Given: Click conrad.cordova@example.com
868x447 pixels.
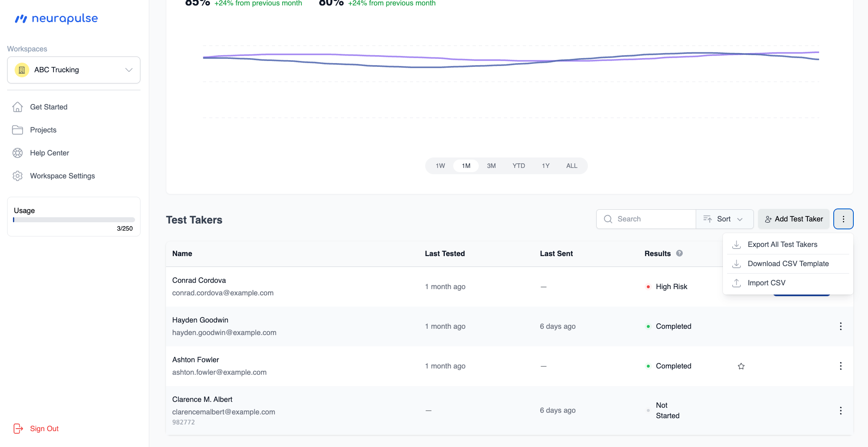Looking at the screenshot, I should pos(223,293).
